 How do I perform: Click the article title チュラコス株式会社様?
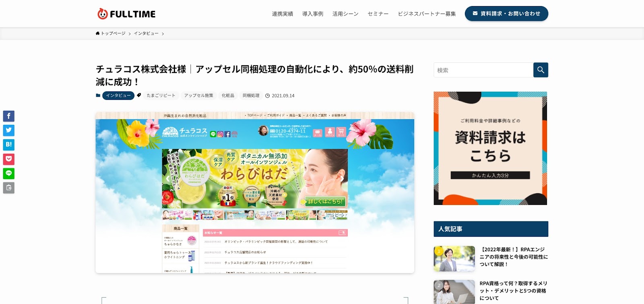pyautogui.click(x=254, y=75)
